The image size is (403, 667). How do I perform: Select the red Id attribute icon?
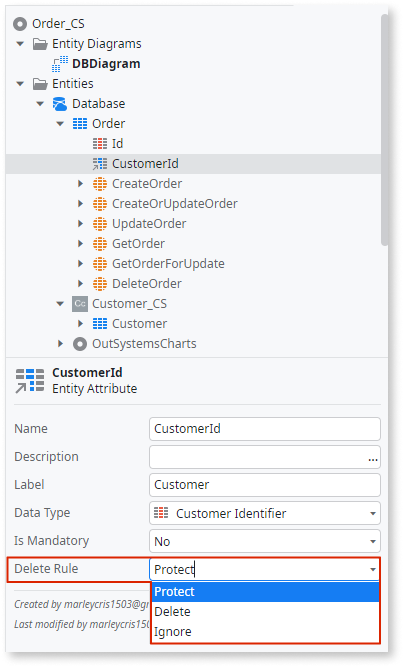tap(100, 144)
